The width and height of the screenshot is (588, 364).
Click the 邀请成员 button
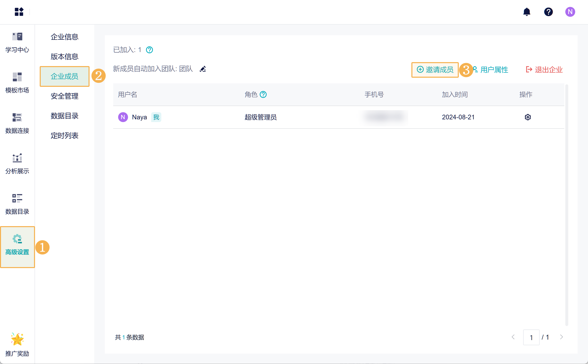click(x=435, y=70)
